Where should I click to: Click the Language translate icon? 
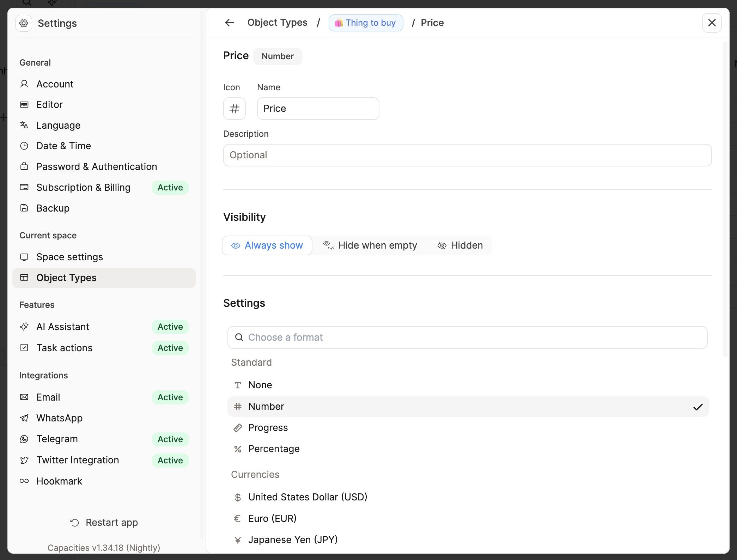pyautogui.click(x=24, y=125)
